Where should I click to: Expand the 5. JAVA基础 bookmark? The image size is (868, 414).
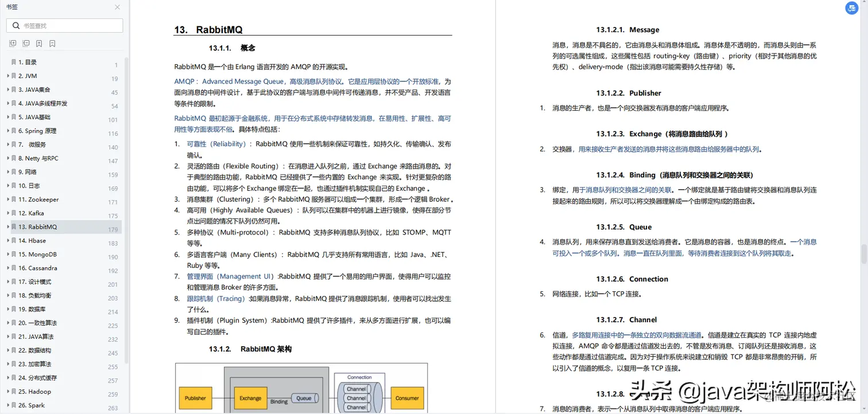coord(7,117)
